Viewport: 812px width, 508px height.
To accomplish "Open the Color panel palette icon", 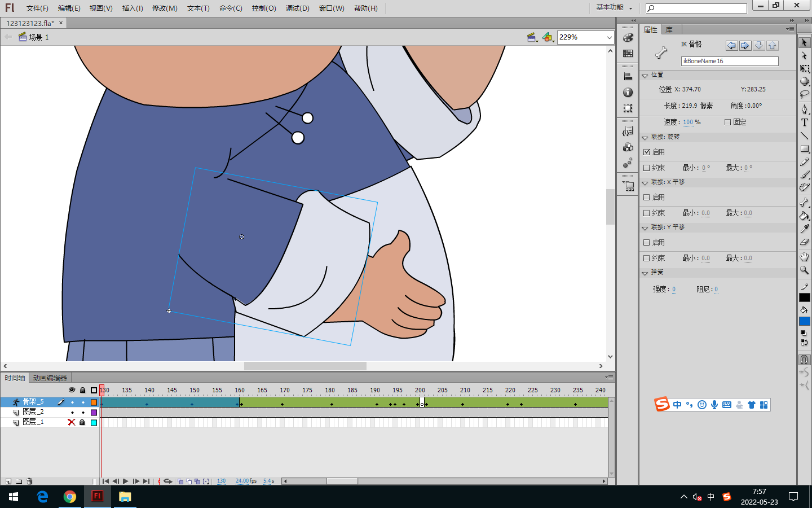I will tap(628, 38).
